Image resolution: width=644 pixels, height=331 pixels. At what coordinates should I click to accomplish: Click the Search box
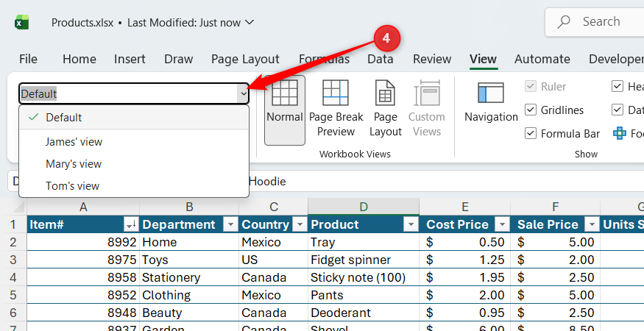point(595,22)
